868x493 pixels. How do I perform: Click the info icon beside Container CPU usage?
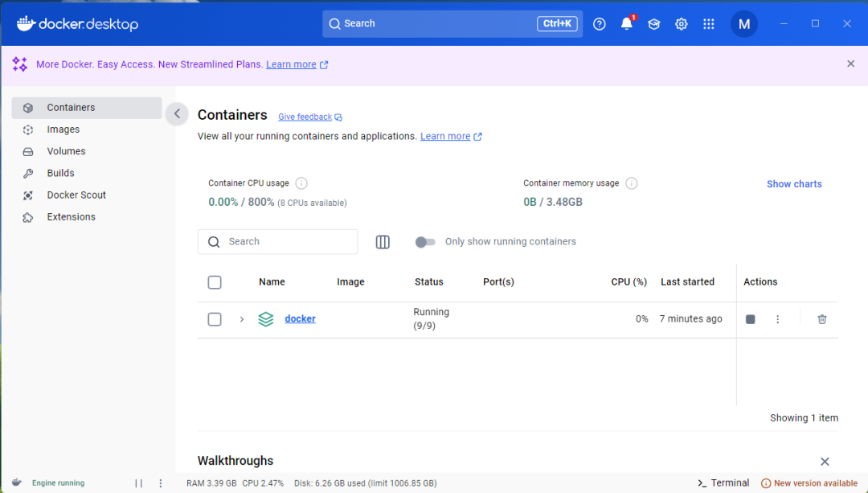(301, 183)
